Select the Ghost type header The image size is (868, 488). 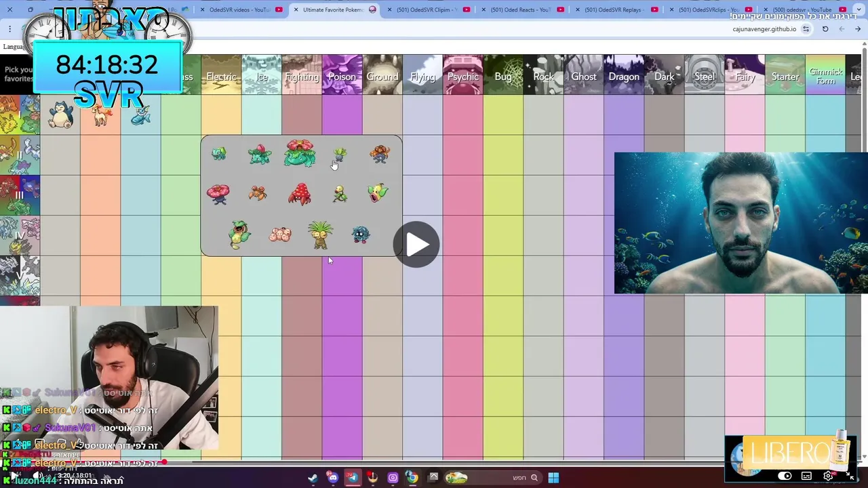pyautogui.click(x=584, y=75)
